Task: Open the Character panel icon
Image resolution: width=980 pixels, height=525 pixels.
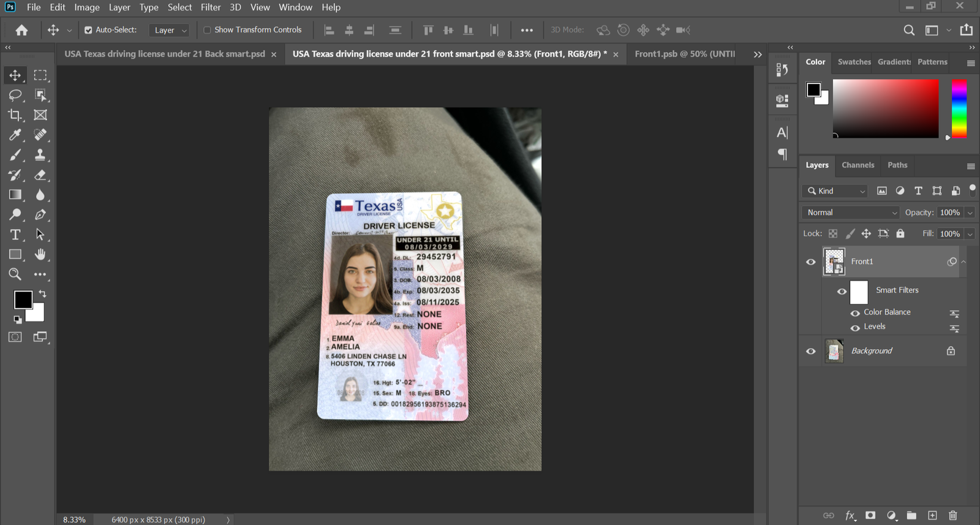Action: coord(782,132)
